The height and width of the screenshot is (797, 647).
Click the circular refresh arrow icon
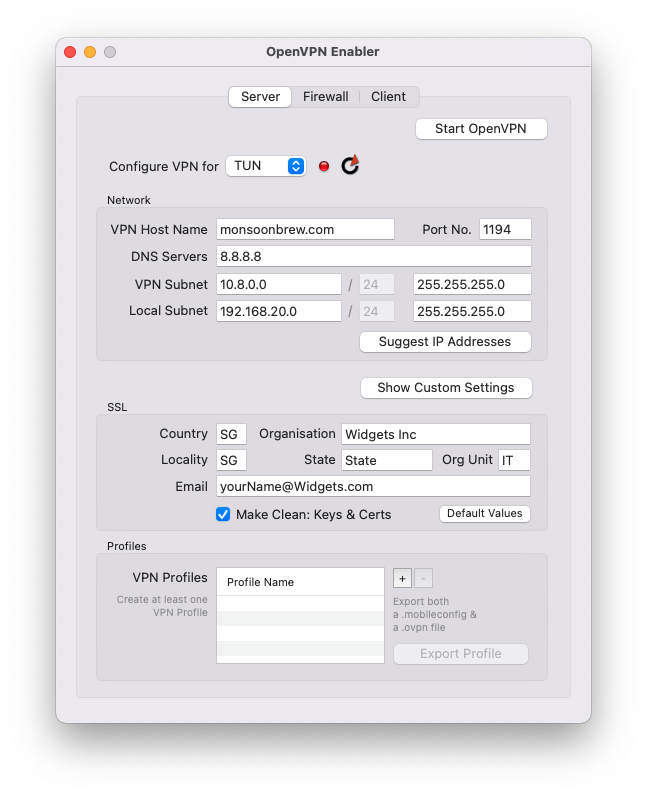[349, 166]
